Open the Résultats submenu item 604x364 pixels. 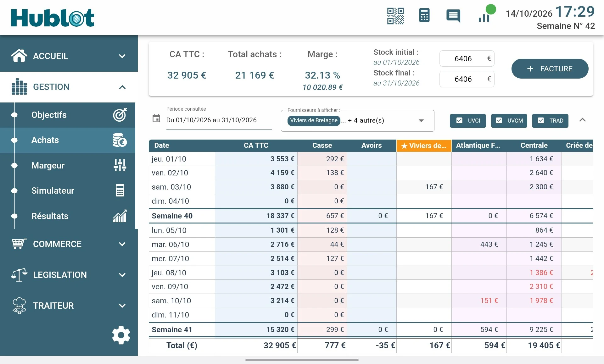coord(68,216)
